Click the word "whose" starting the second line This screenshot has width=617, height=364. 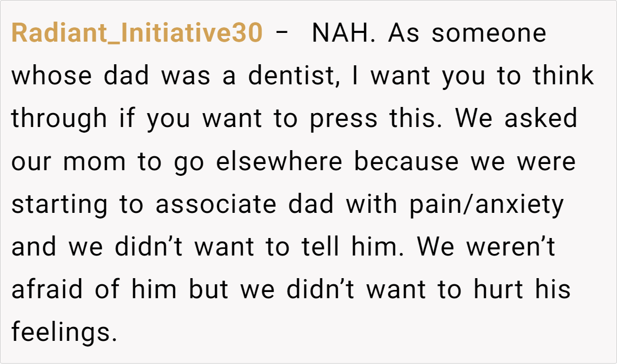point(50,77)
